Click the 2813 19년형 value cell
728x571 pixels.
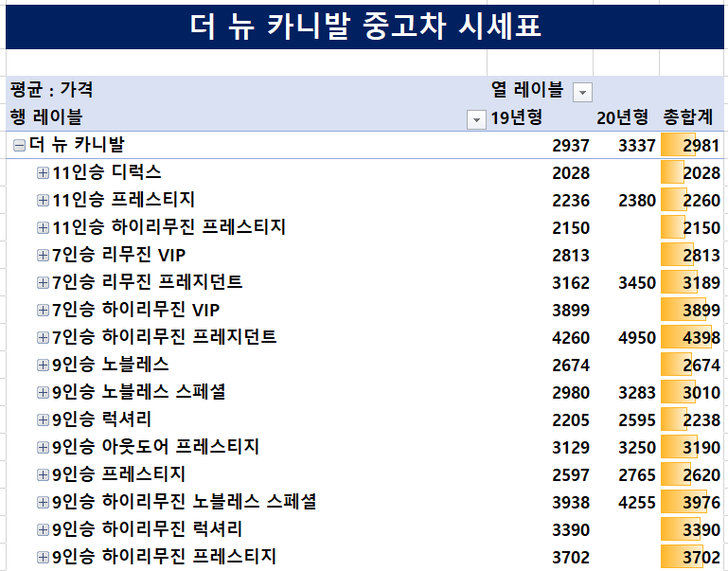click(571, 256)
